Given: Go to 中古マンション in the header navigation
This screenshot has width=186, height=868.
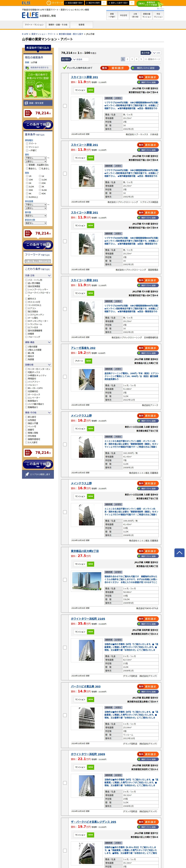Looking at the screenshot, I should pos(158,15).
